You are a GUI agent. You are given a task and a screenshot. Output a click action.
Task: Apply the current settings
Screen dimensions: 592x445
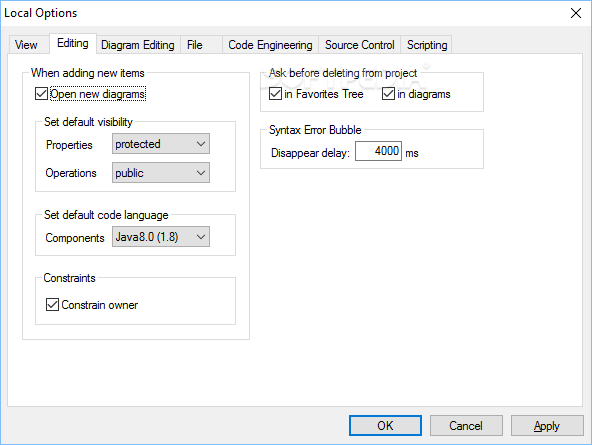pos(547,425)
